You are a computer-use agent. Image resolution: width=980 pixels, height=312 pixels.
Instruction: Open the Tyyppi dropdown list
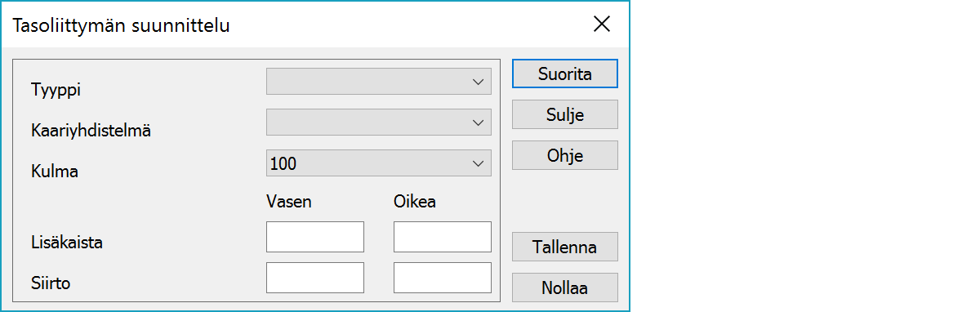pyautogui.click(x=379, y=82)
